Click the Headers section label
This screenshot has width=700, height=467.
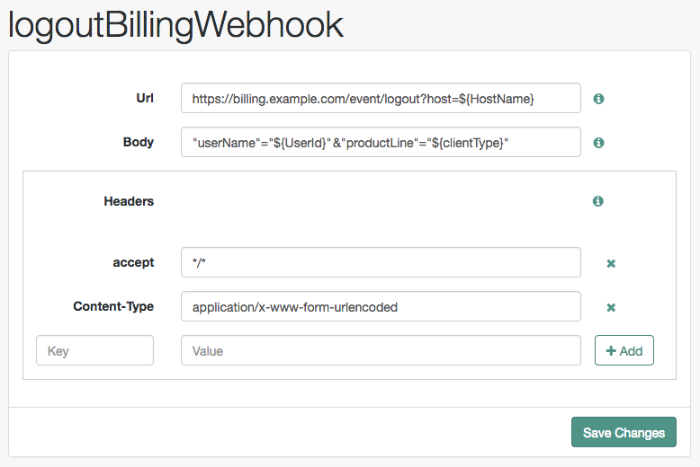coord(129,201)
